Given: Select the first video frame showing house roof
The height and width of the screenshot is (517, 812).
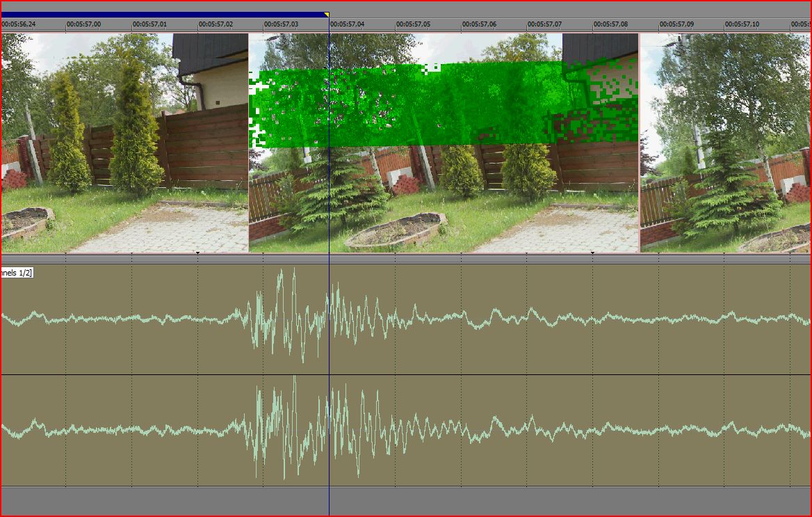Looking at the screenshot, I should pyautogui.click(x=125, y=143).
